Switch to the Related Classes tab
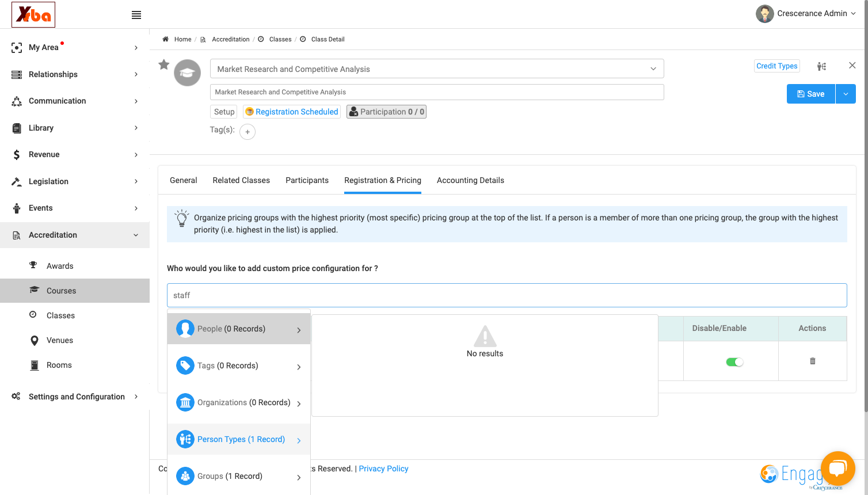868x495 pixels. pyautogui.click(x=241, y=180)
